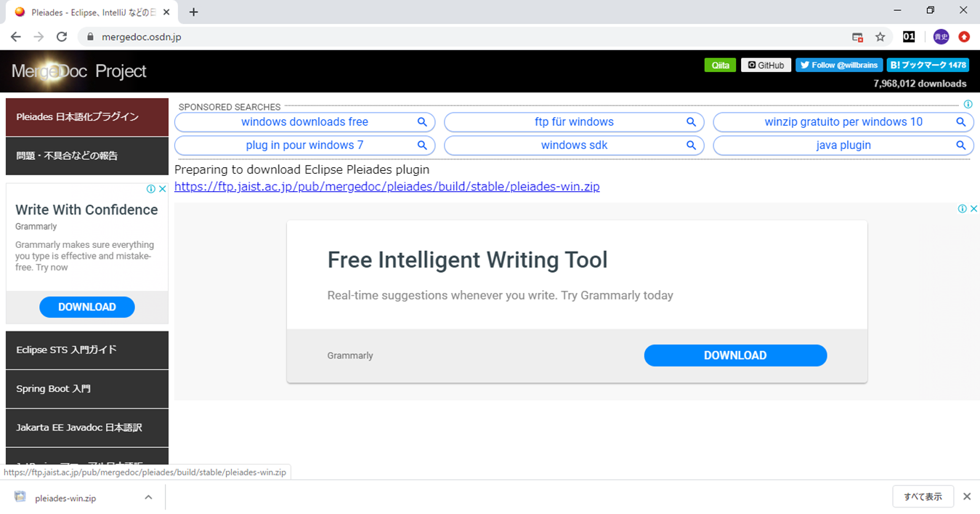Open the blocked popup indicator icon
The image size is (980, 514).
click(858, 36)
